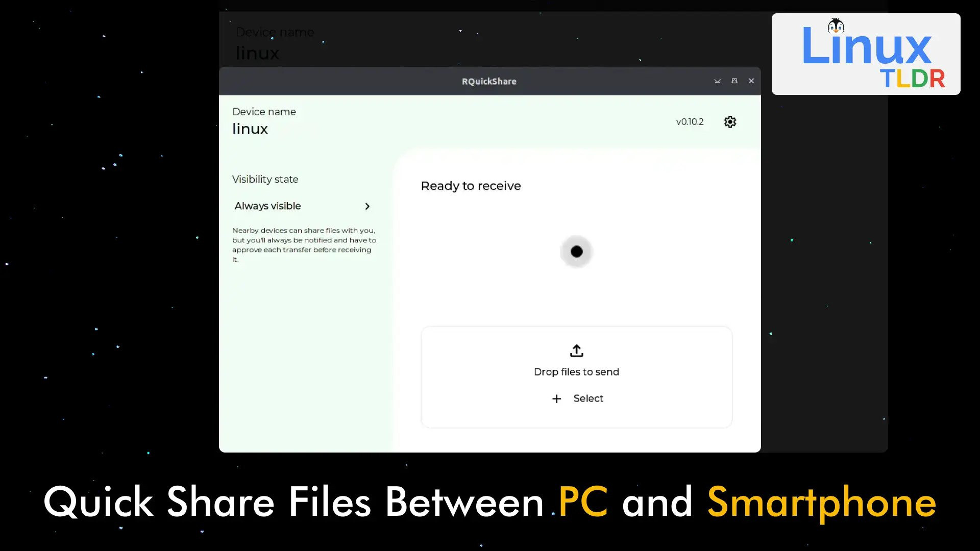Viewport: 980px width, 551px height.
Task: Click the Visibility state label
Action: pyautogui.click(x=265, y=180)
